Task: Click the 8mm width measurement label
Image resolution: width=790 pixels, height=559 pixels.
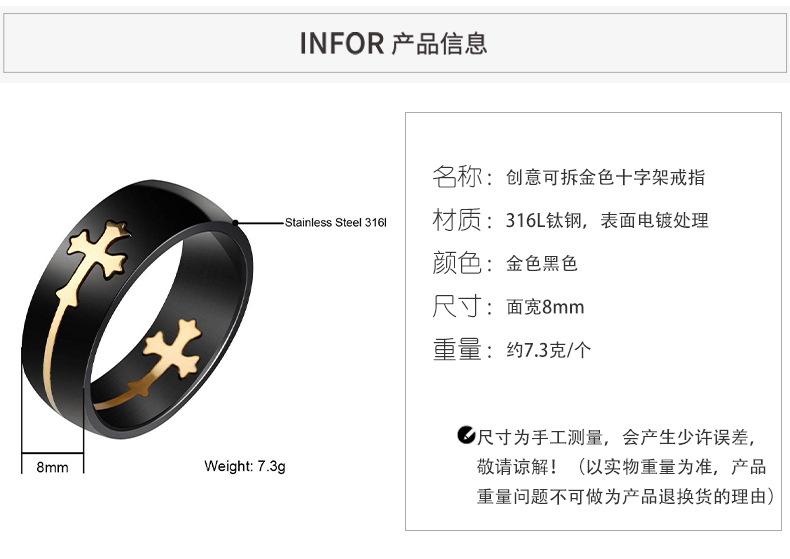Action: (x=52, y=467)
